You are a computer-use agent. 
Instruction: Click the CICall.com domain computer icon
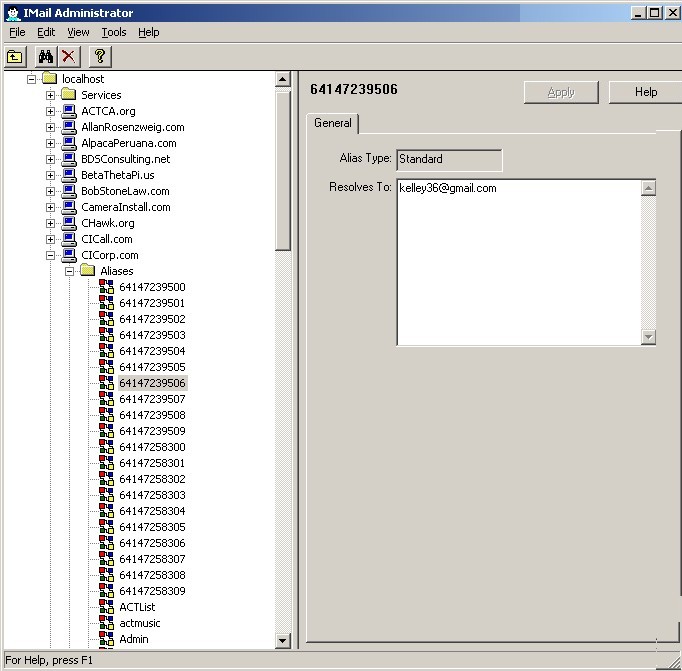[x=69, y=239]
